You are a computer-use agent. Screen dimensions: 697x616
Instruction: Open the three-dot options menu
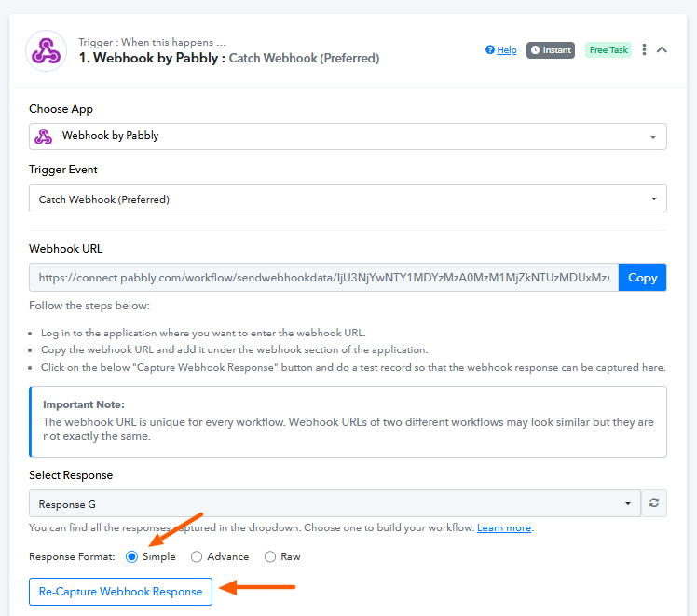(644, 50)
